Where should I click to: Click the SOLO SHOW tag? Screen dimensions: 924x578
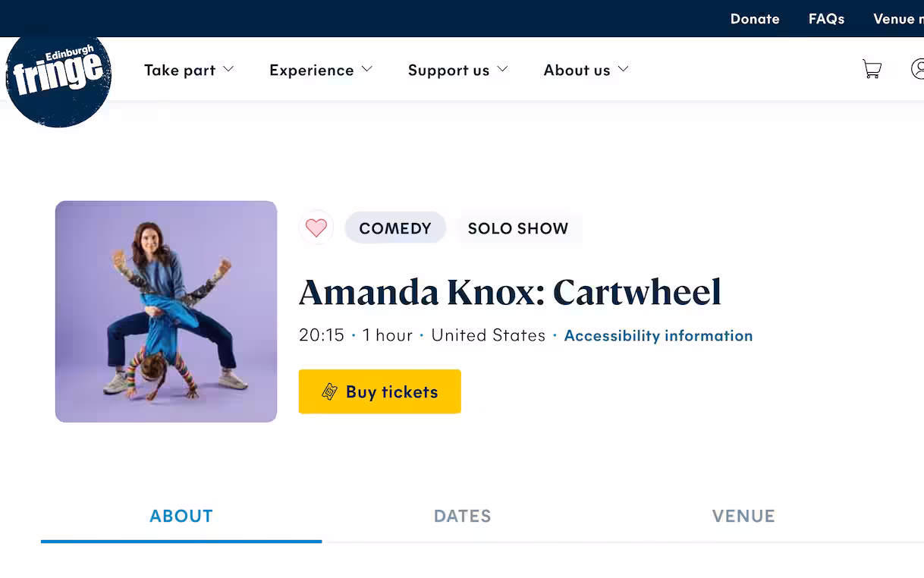click(x=518, y=228)
